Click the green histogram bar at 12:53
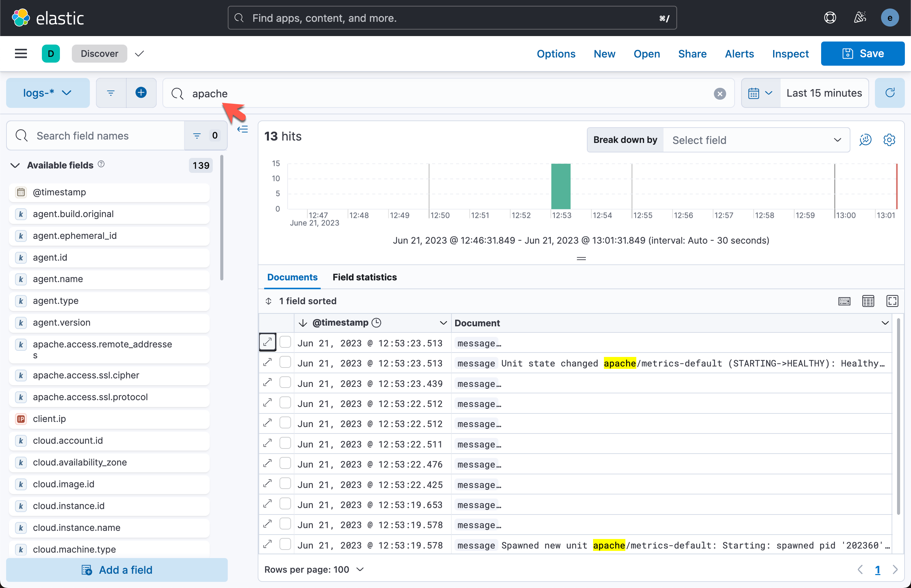Image resolution: width=911 pixels, height=588 pixels. point(560,186)
